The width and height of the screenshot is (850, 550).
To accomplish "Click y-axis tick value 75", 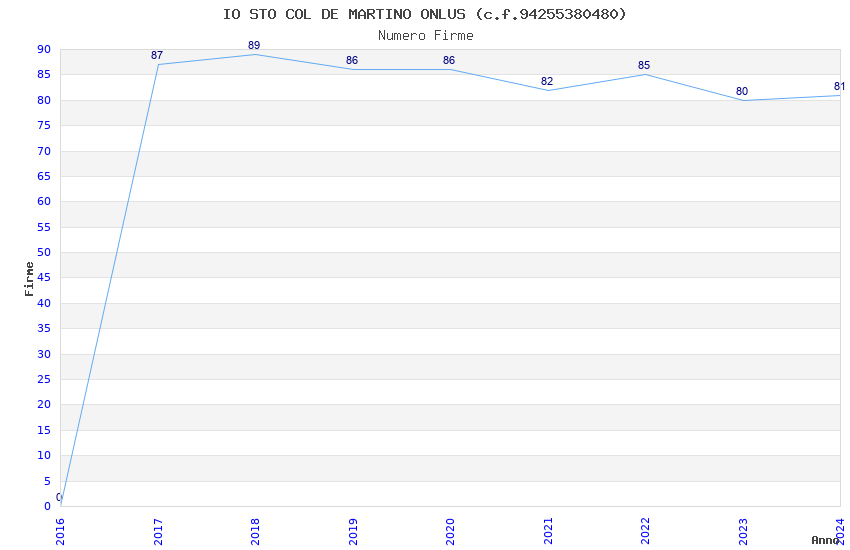I will pos(44,126).
